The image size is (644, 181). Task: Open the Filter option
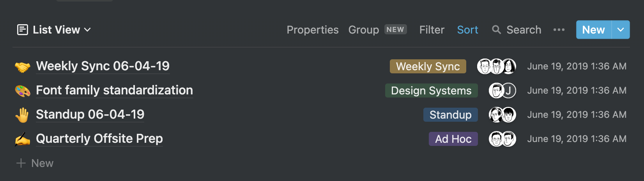432,30
